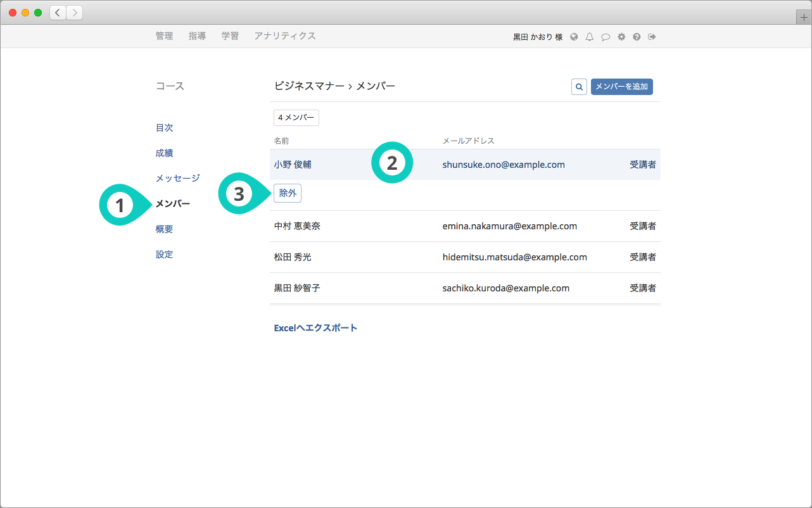The height and width of the screenshot is (508, 812).
Task: Go back with browser back arrow
Action: (x=58, y=13)
